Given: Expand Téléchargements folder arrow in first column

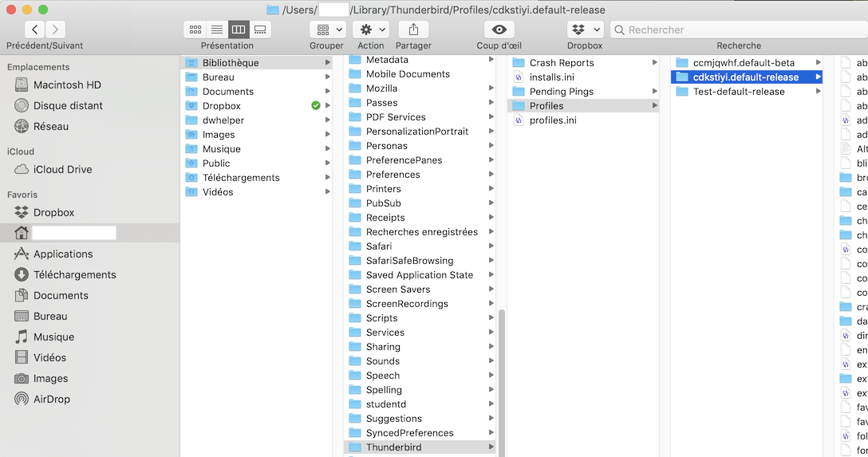Looking at the screenshot, I should point(328,178).
